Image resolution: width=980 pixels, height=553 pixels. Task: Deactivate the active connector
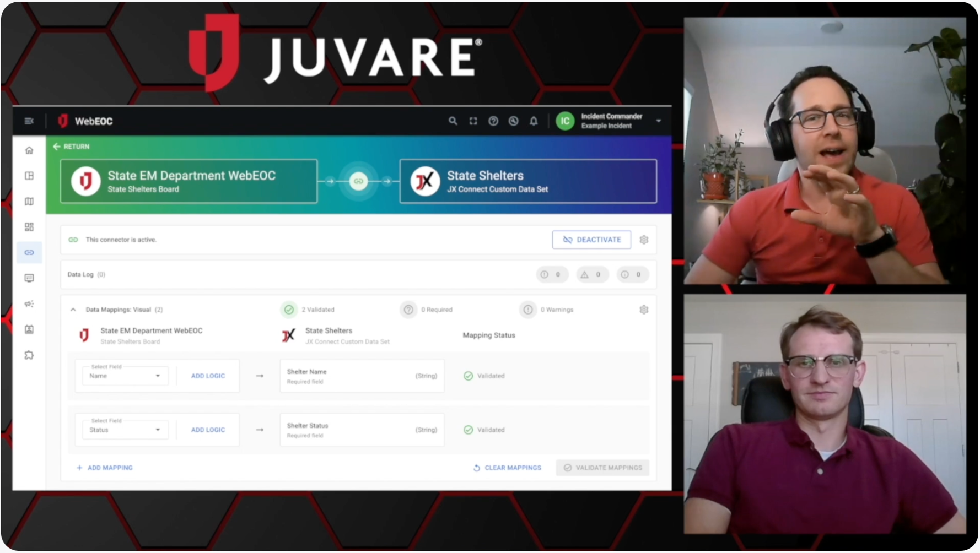pos(591,240)
